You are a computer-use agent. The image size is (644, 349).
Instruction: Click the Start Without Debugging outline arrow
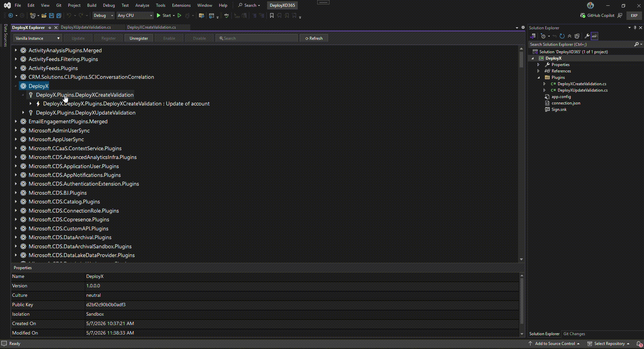(180, 15)
